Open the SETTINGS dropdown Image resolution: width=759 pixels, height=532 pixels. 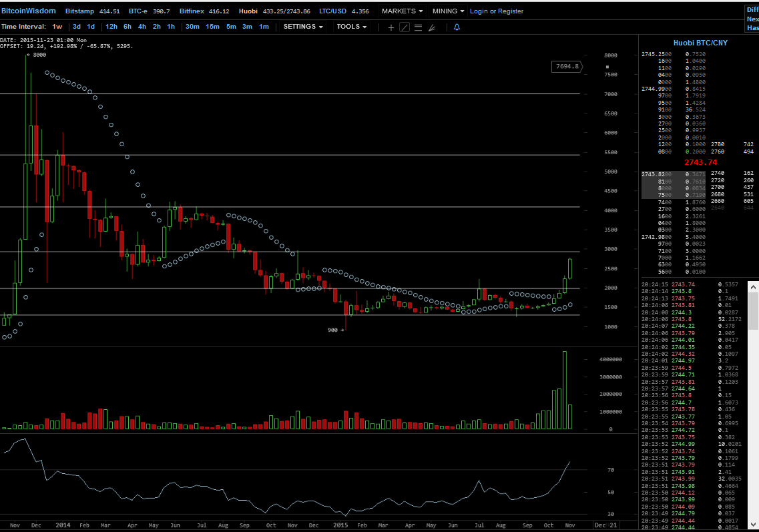303,27
